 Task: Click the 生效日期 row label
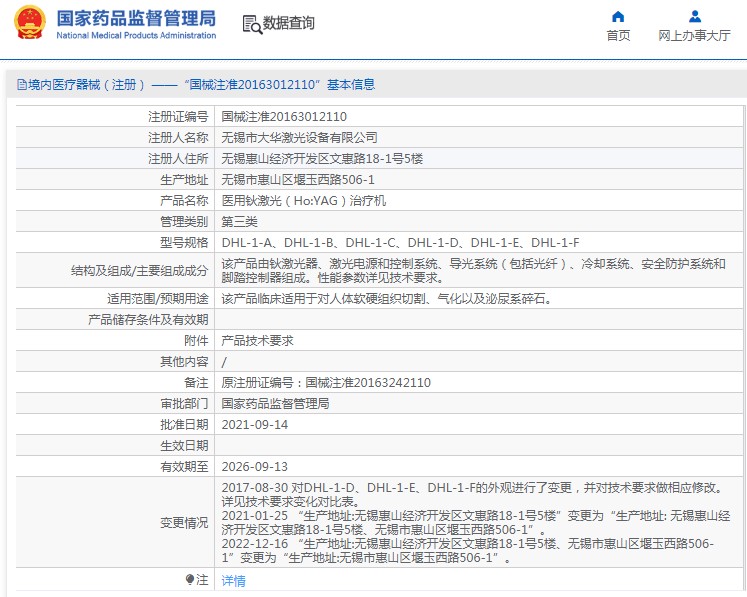coord(184,445)
